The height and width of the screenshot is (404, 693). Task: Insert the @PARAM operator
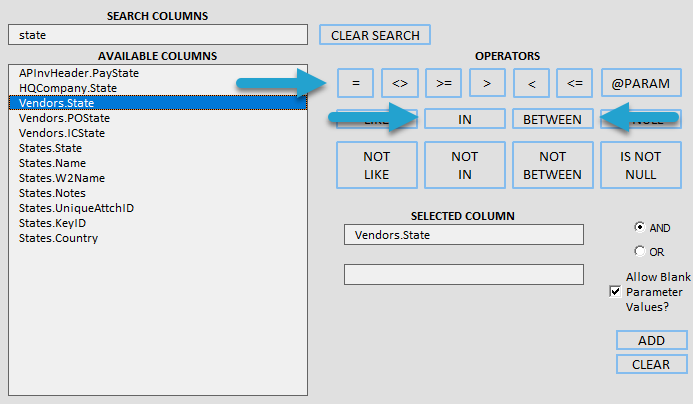(x=641, y=83)
